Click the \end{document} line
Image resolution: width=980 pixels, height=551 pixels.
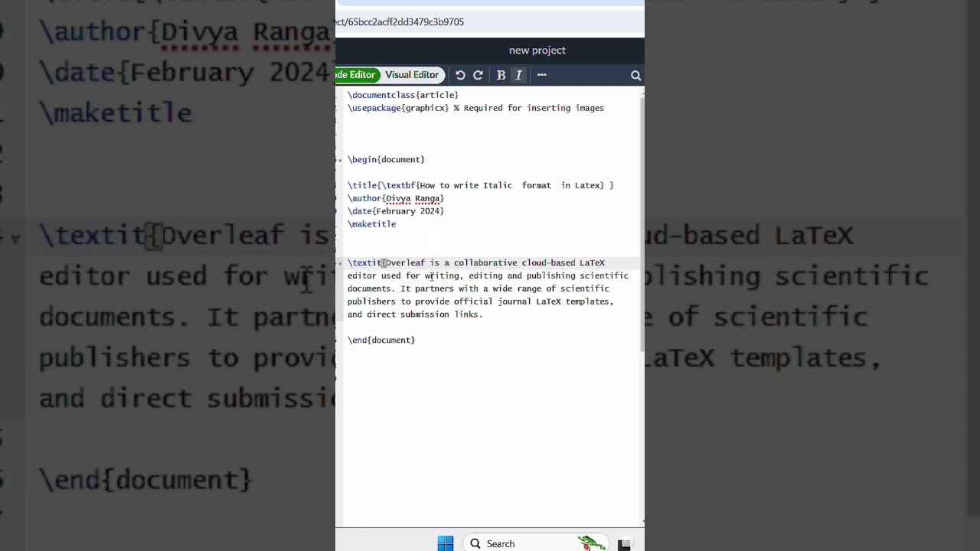point(381,340)
